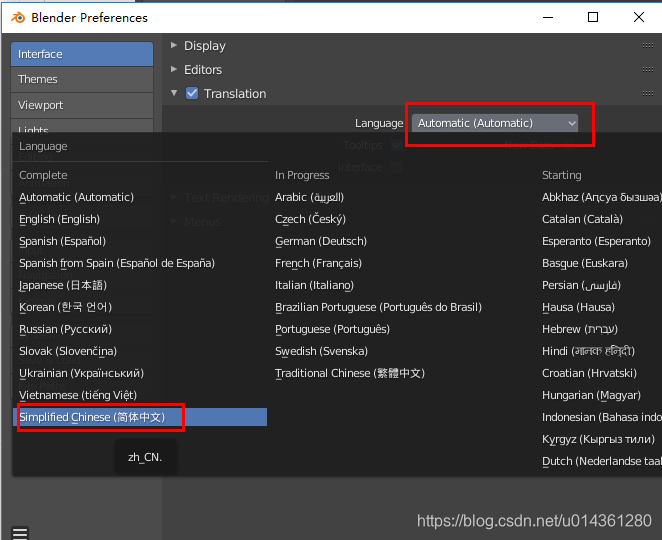Select Simplified Chinese (简体中文)
This screenshot has width=662, height=540.
click(140, 417)
